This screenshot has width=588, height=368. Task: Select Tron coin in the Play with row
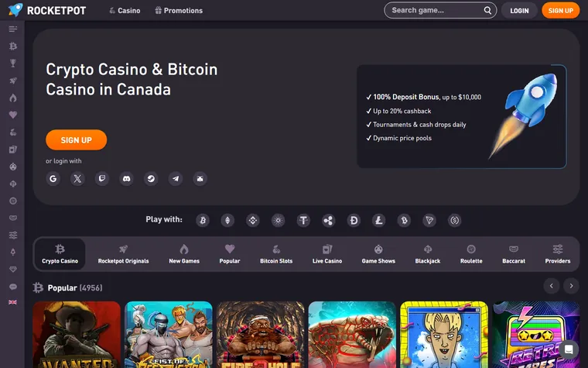[x=429, y=221]
